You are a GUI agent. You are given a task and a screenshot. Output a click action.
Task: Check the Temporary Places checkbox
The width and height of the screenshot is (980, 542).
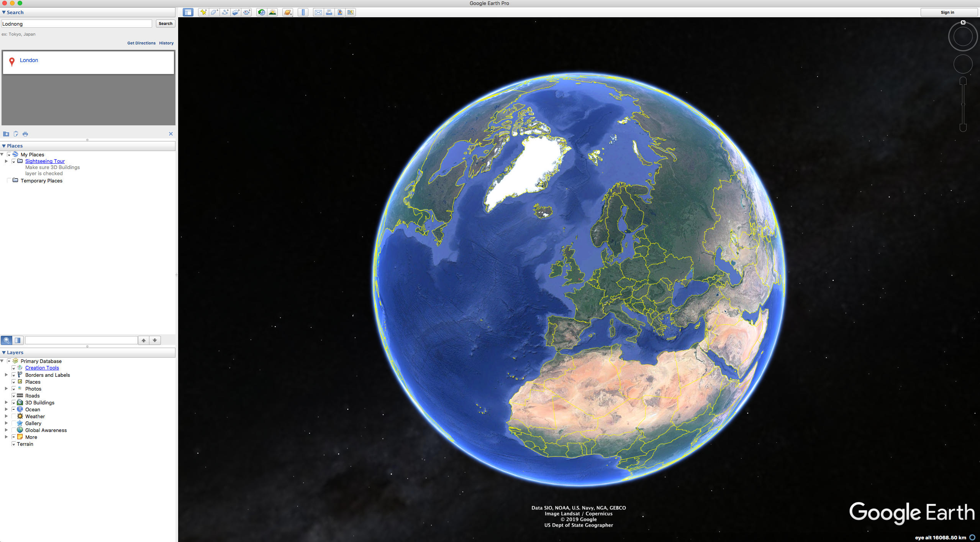point(9,181)
